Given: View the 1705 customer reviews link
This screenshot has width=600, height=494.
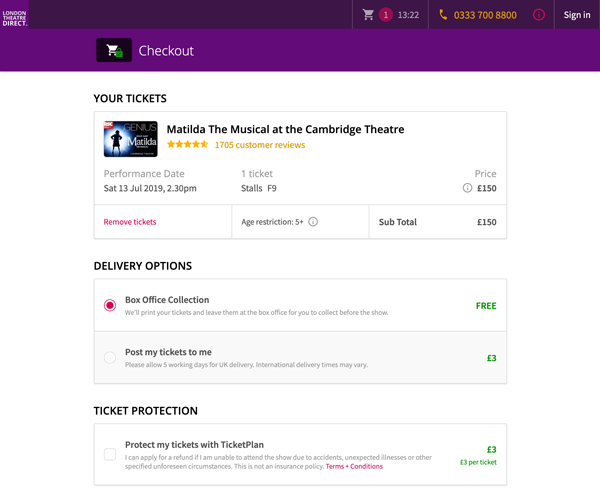Looking at the screenshot, I should pos(260,145).
